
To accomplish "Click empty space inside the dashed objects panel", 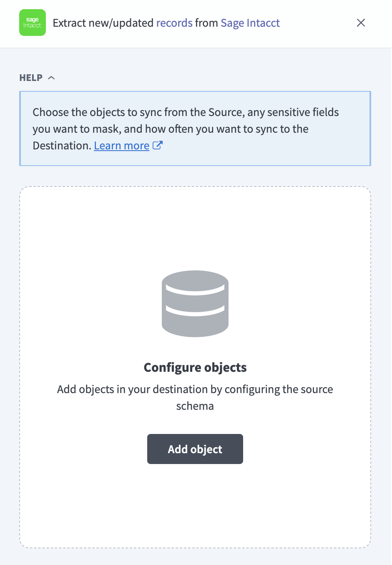I will pyautogui.click(x=195, y=225).
